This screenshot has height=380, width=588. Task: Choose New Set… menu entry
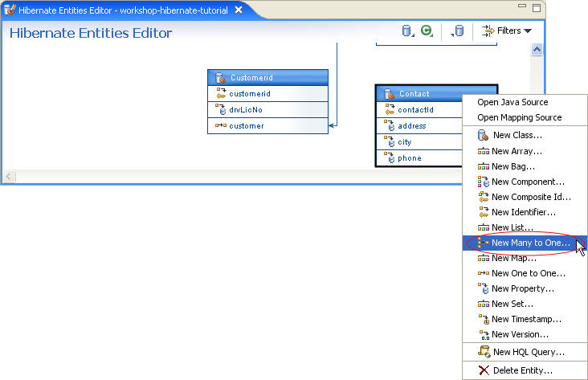tap(525, 304)
